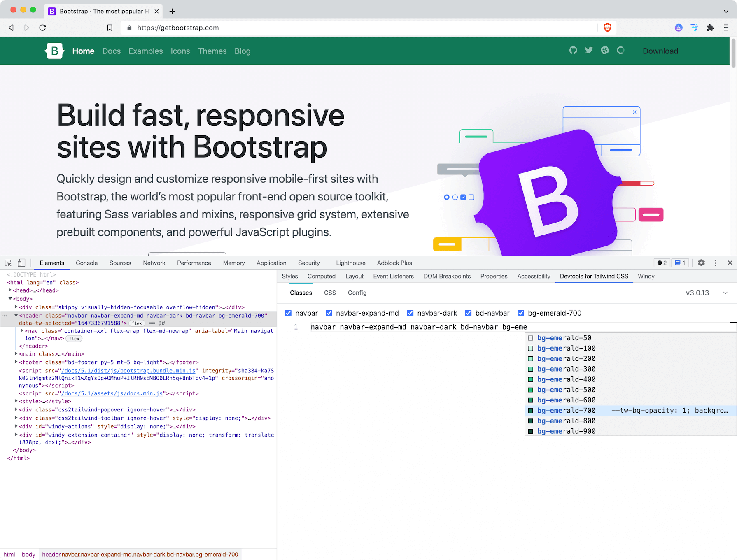Viewport: 737px width, 560px height.
Task: Open the GitHub icon link
Action: click(x=573, y=50)
